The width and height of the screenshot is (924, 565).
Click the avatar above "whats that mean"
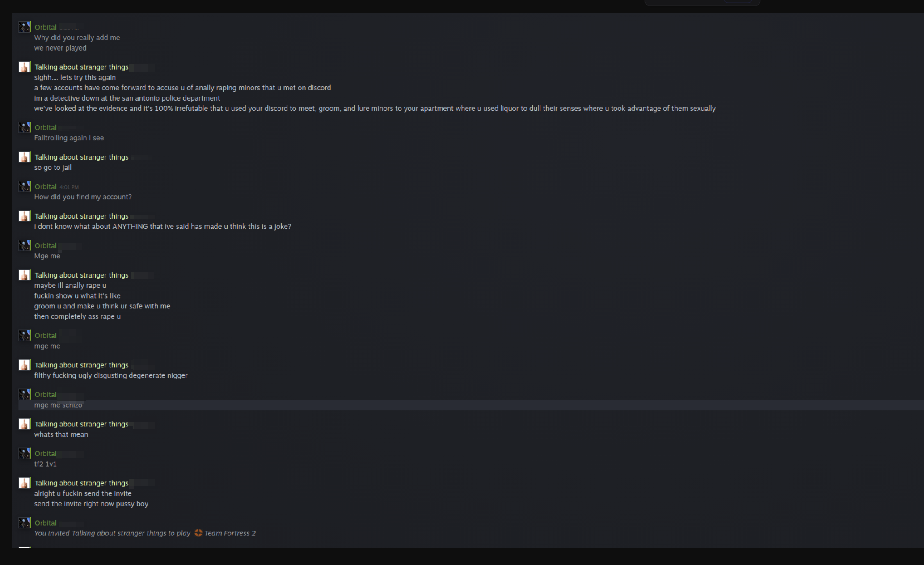click(x=24, y=424)
